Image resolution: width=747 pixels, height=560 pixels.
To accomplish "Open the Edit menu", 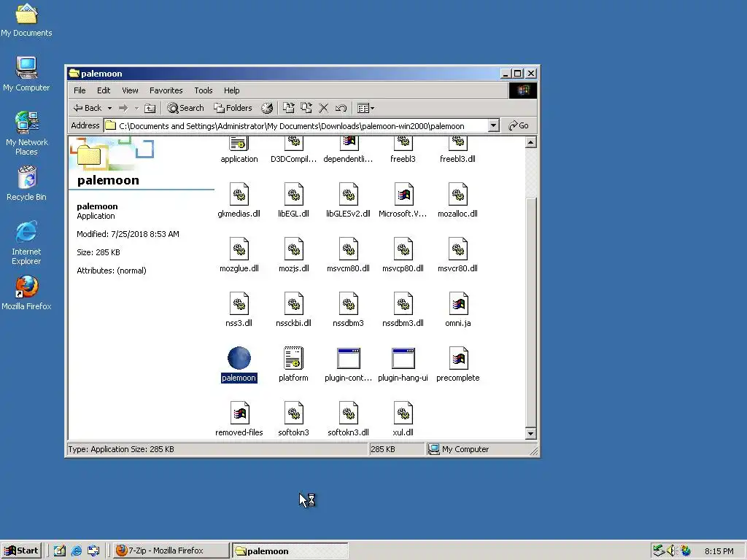I will 104,90.
